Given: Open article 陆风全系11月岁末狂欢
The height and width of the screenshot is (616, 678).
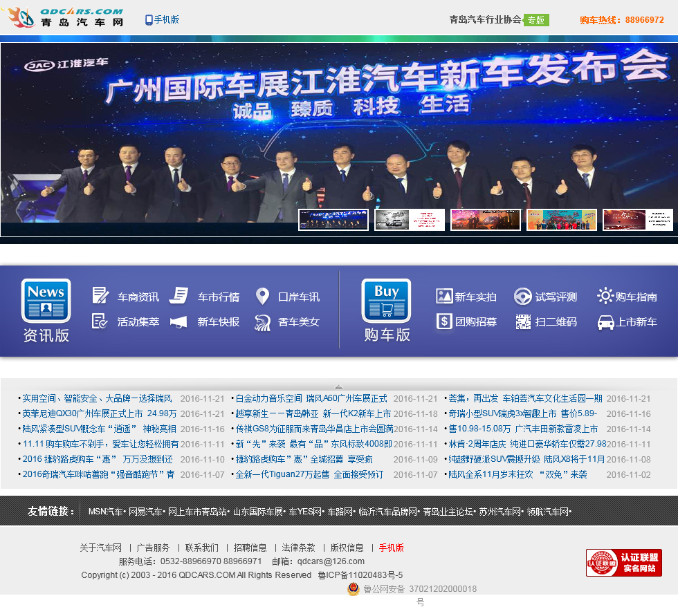Looking at the screenshot, I should 517,474.
